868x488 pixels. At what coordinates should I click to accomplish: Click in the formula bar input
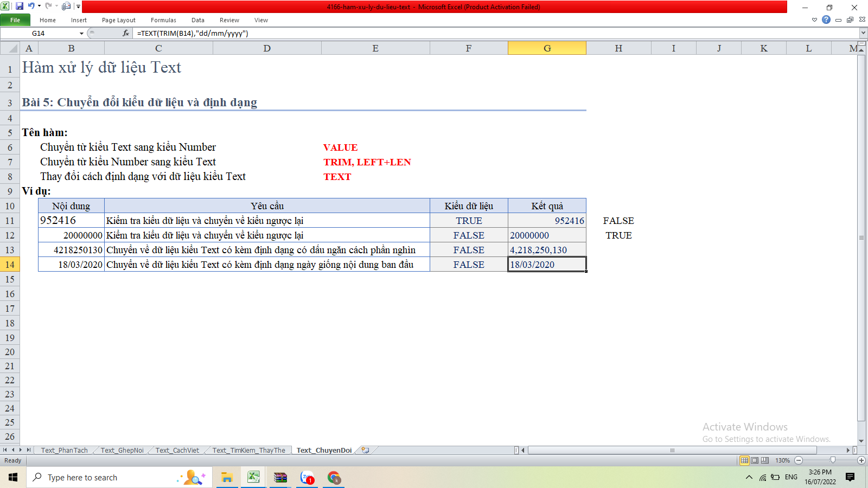pyautogui.click(x=496, y=33)
